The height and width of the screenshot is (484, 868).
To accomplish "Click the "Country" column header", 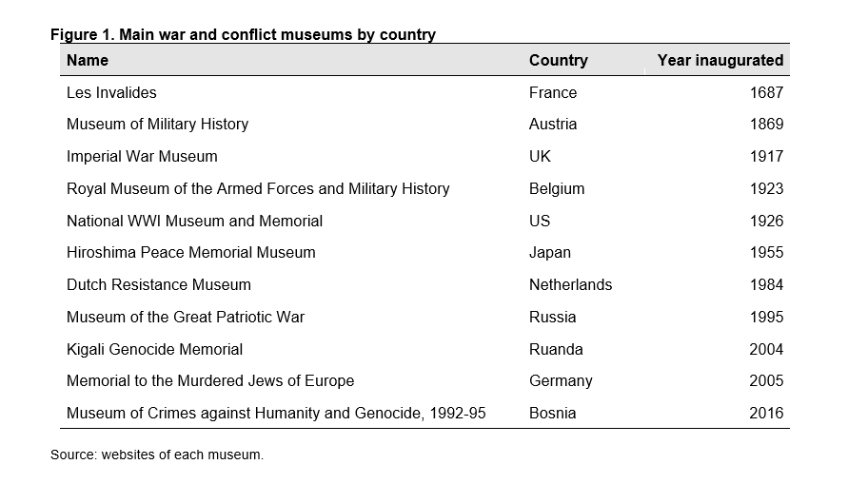I will pos(558,60).
